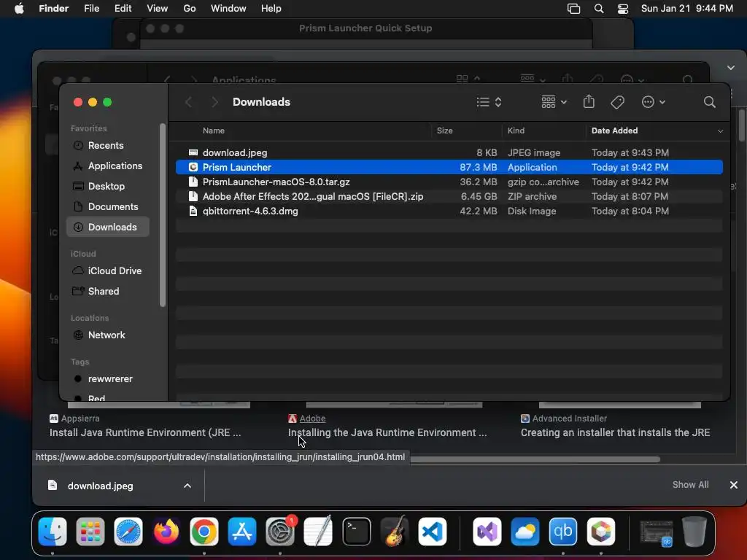The image size is (747, 560).
Task: Toggle Date Added sort order chevron
Action: (720, 131)
